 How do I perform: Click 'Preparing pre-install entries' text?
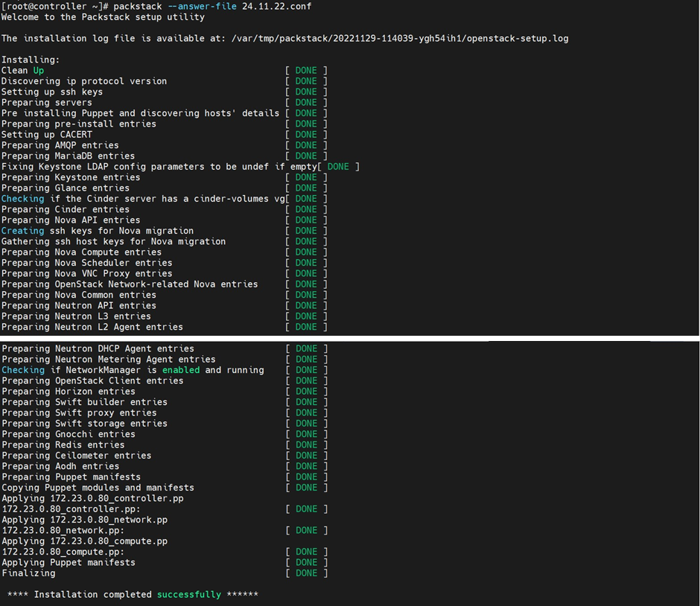tap(79, 124)
